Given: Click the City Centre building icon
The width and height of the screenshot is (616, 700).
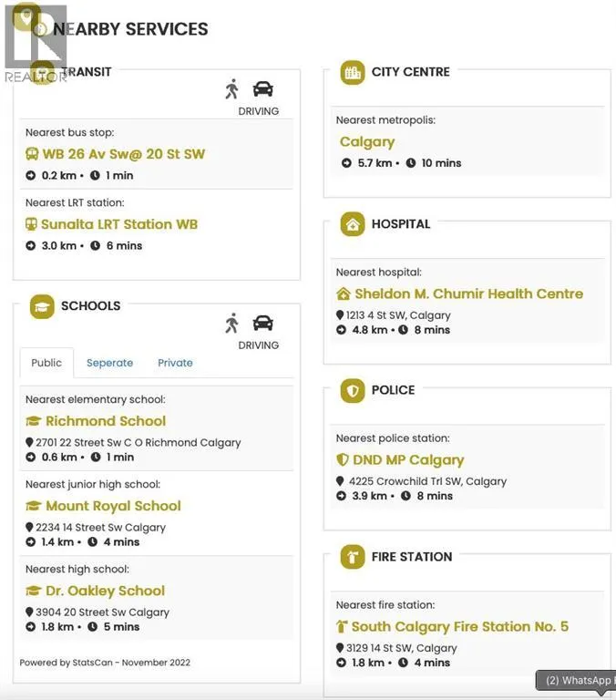Looking at the screenshot, I should pyautogui.click(x=352, y=73).
